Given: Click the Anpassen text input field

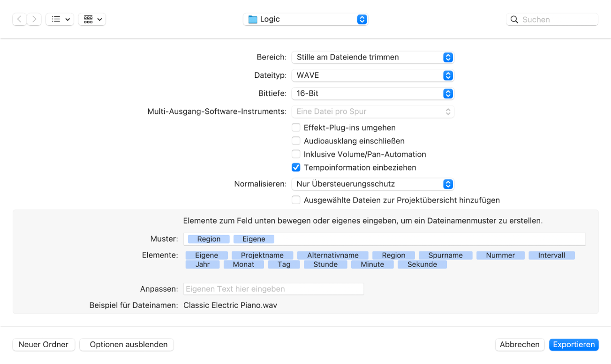Looking at the screenshot, I should 273,289.
